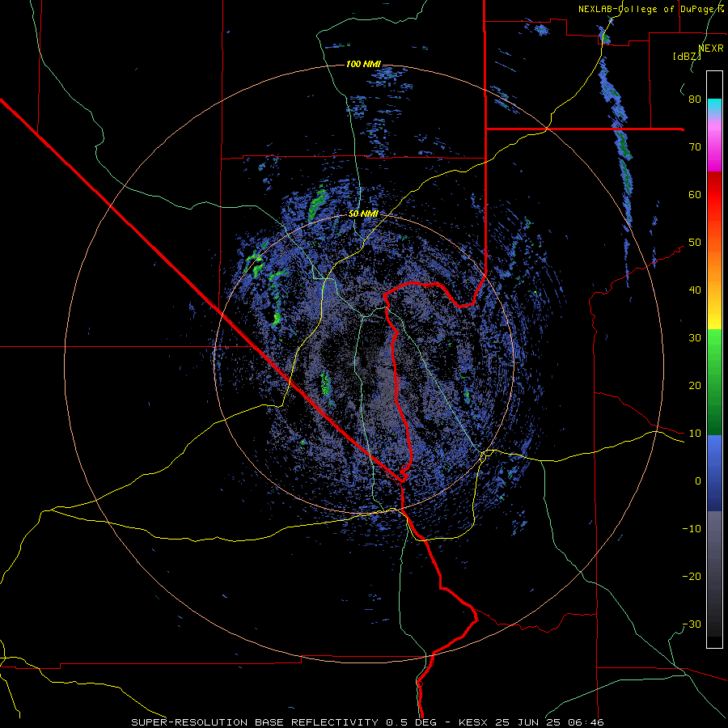Click the [dBZ] unit label
This screenshot has width=728, height=728.
[687, 57]
